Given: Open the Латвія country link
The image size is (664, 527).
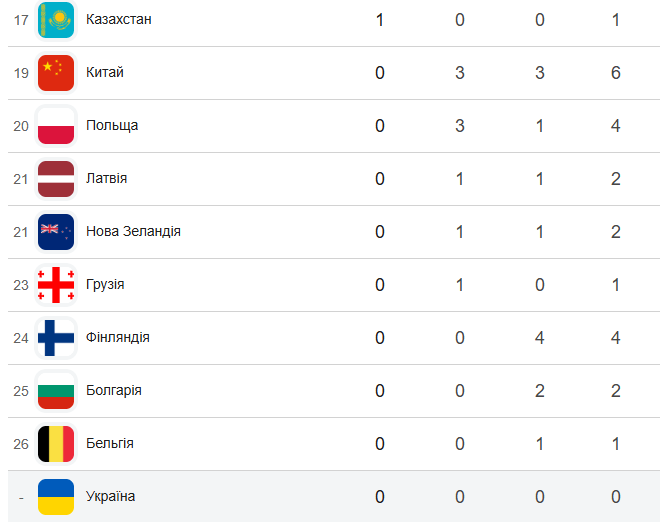Looking at the screenshot, I should pyautogui.click(x=107, y=178).
